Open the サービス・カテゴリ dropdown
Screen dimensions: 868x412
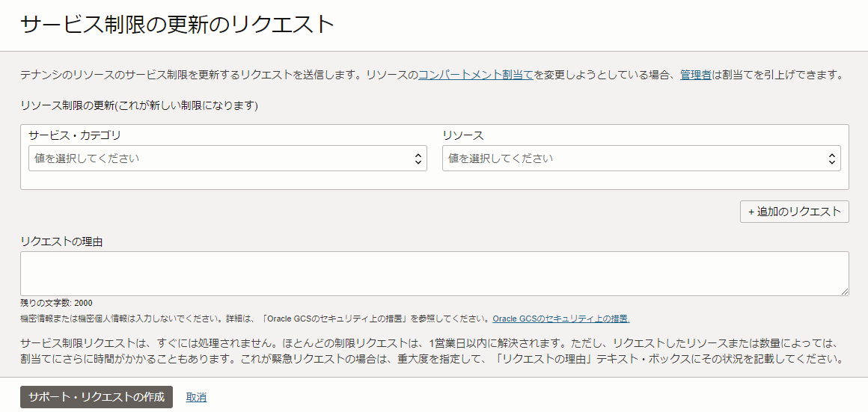point(224,159)
